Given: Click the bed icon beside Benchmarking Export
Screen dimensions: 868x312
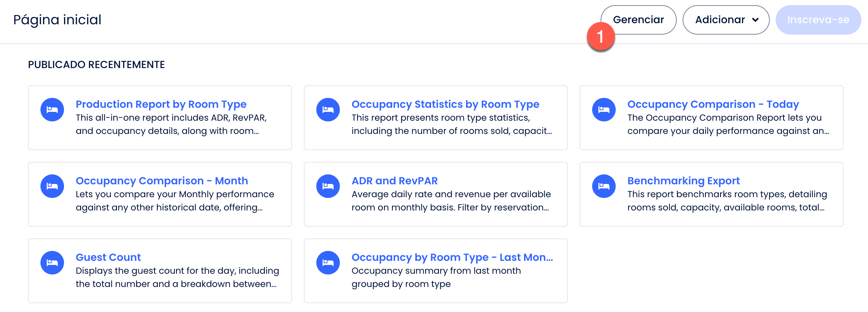Looking at the screenshot, I should click(x=604, y=186).
